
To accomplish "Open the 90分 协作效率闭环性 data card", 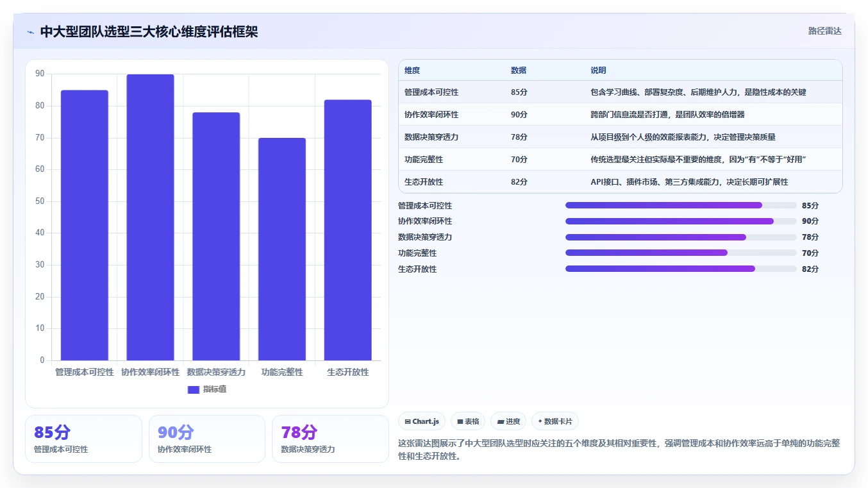I will [207, 439].
